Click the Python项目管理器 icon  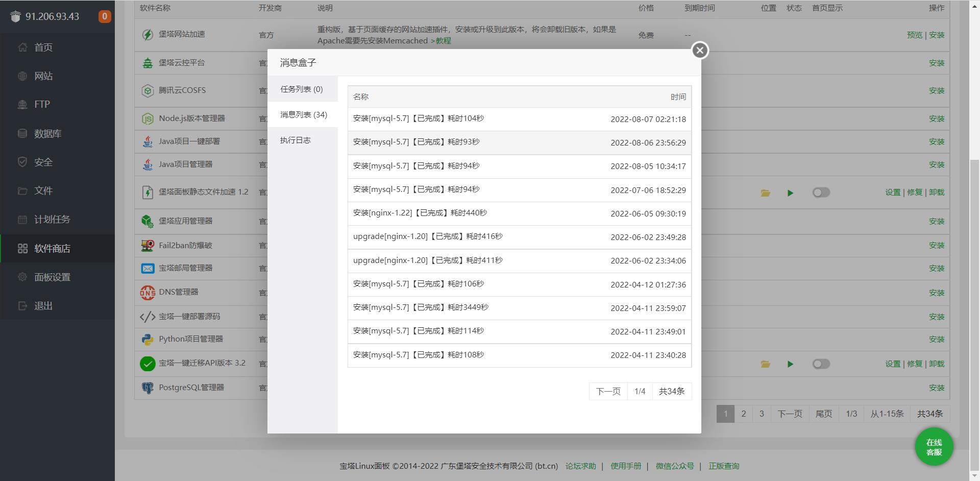tap(148, 340)
